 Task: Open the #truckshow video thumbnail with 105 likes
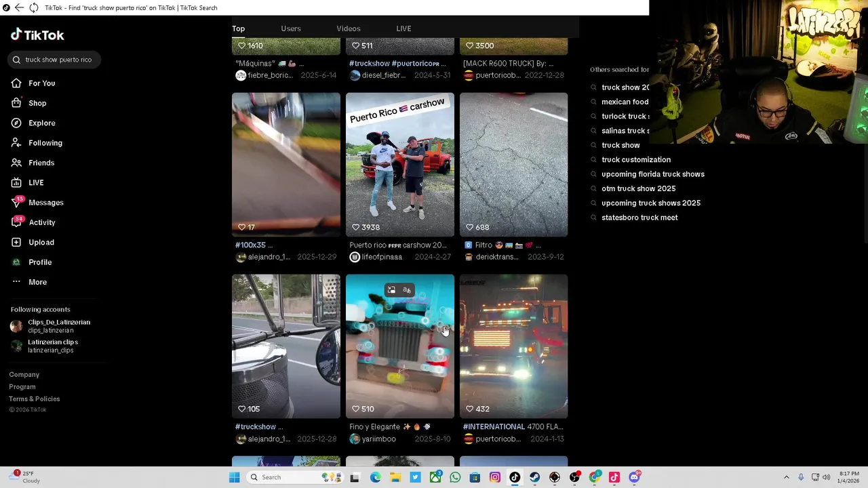tap(286, 346)
